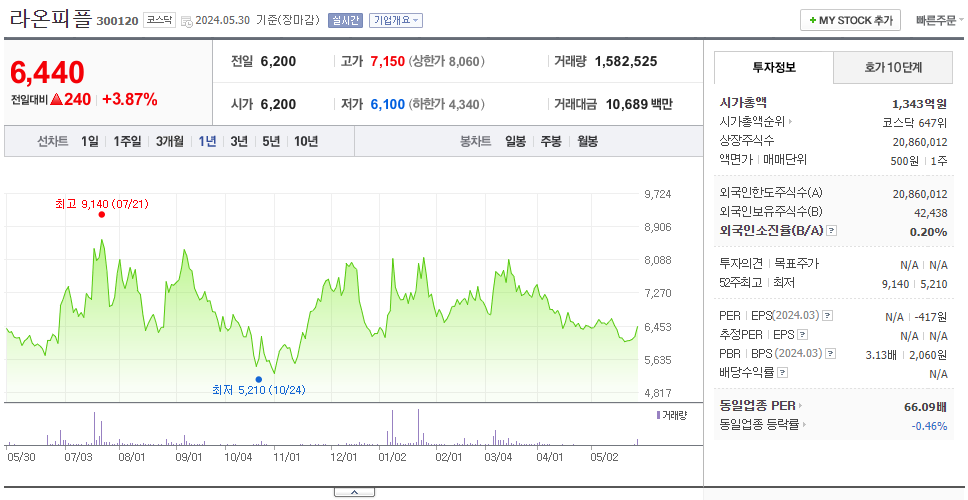Screen dimensions: 968x500
Task: Click the 52주최고 label
Action: tap(741, 283)
